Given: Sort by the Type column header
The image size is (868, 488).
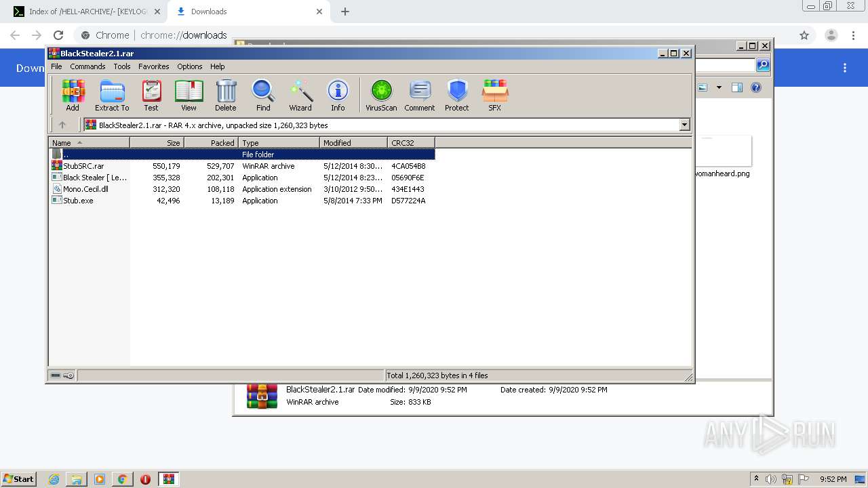Looking at the screenshot, I should point(279,143).
